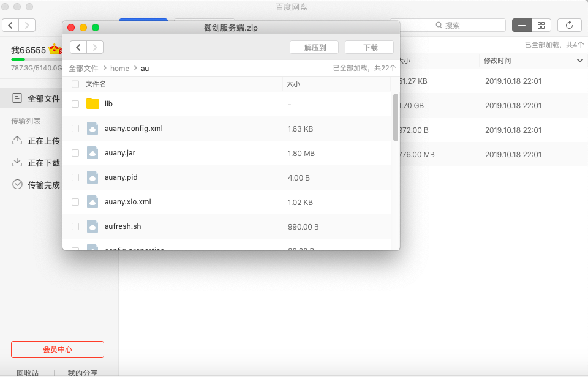Toggle the select-all checkbox in header
This screenshot has width=588, height=377.
(75, 84)
